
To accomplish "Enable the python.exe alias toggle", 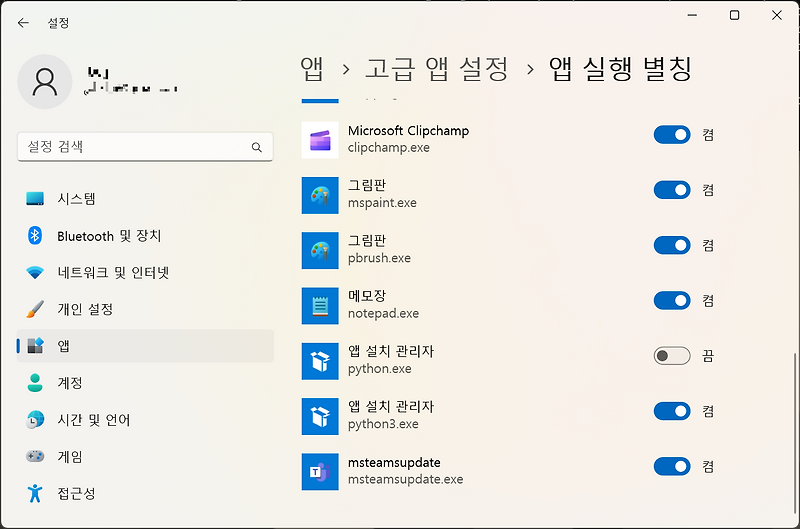I will [x=672, y=356].
